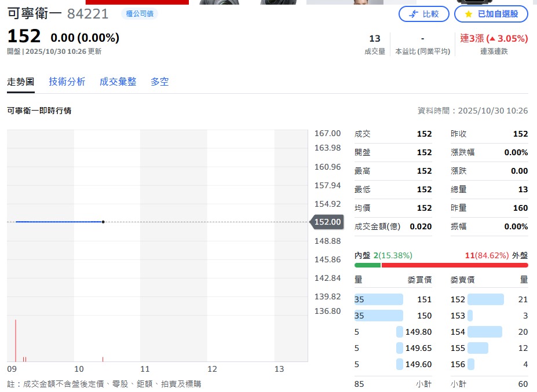
Task: Click the ask price 152 volume bar
Action: pyautogui.click(x=485, y=299)
